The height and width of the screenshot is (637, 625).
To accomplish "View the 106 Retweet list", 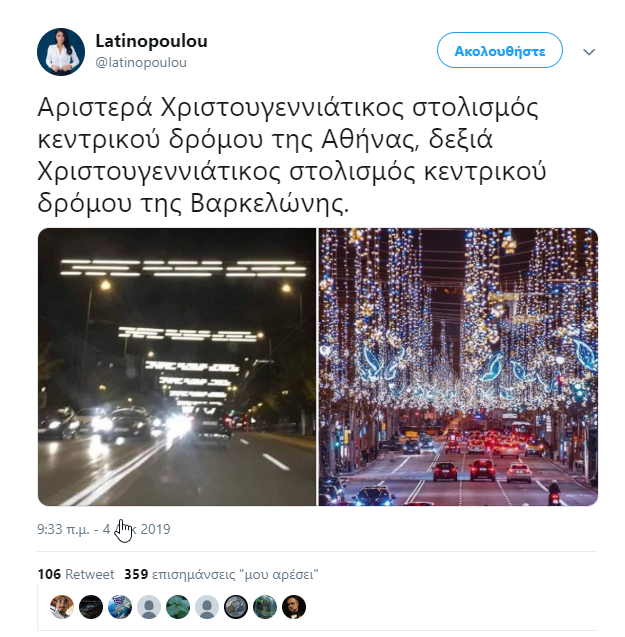I will tap(76, 574).
